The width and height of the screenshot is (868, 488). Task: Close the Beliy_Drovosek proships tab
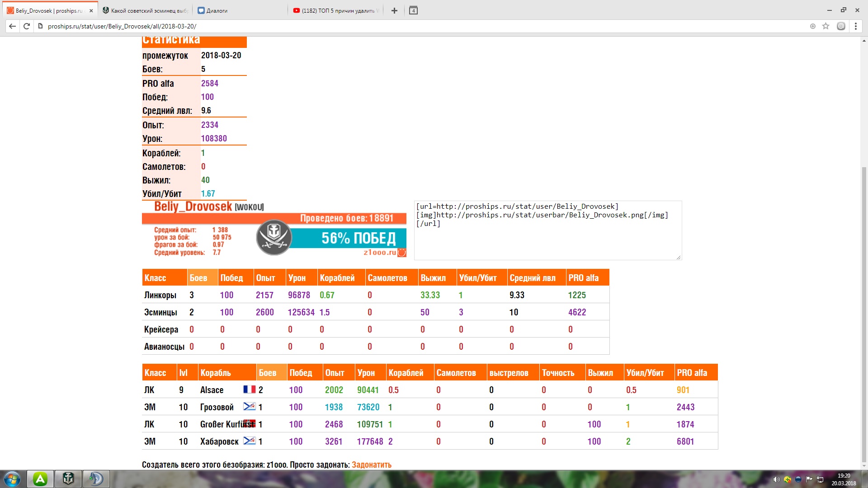(x=91, y=10)
